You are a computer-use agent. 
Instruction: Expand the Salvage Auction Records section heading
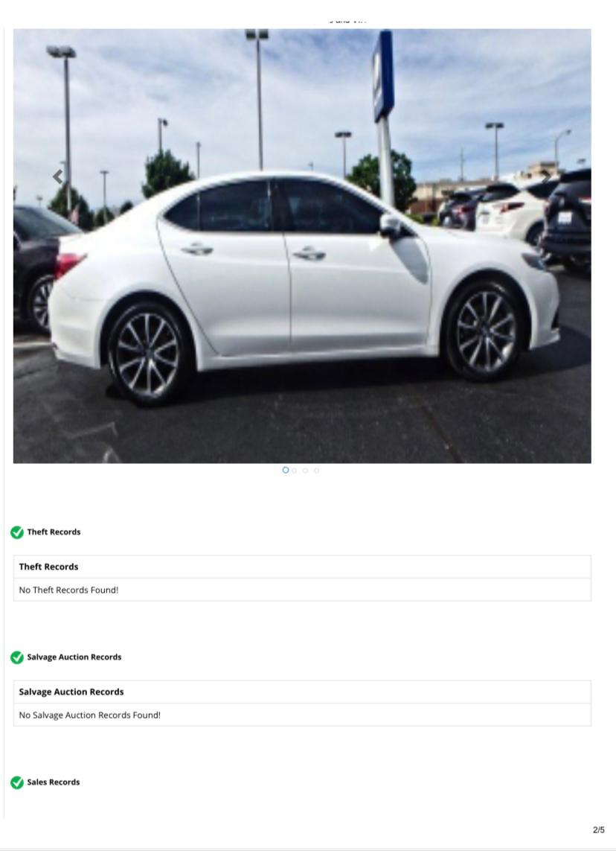click(74, 657)
